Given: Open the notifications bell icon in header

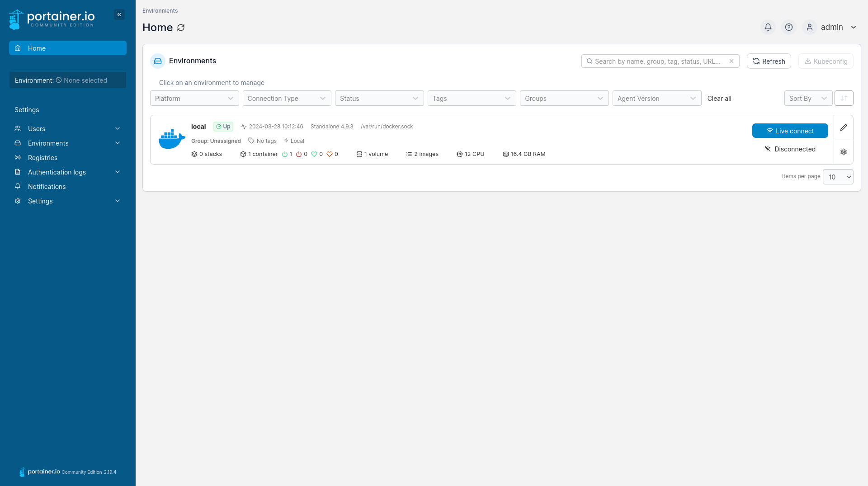Looking at the screenshot, I should pos(768,27).
